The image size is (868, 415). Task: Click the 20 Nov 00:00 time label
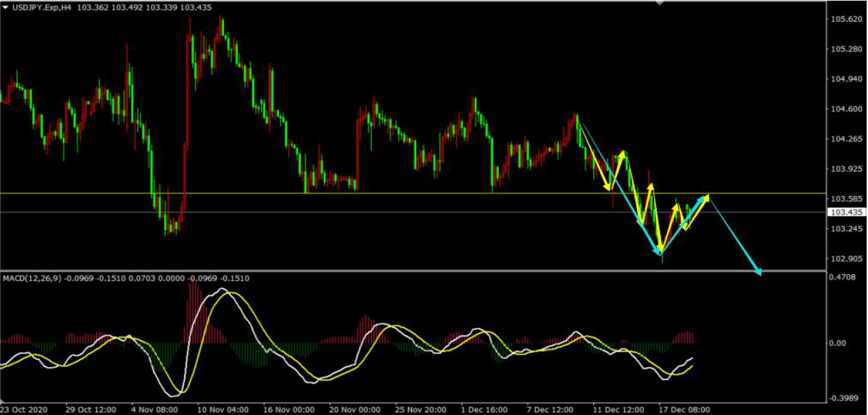tap(355, 410)
